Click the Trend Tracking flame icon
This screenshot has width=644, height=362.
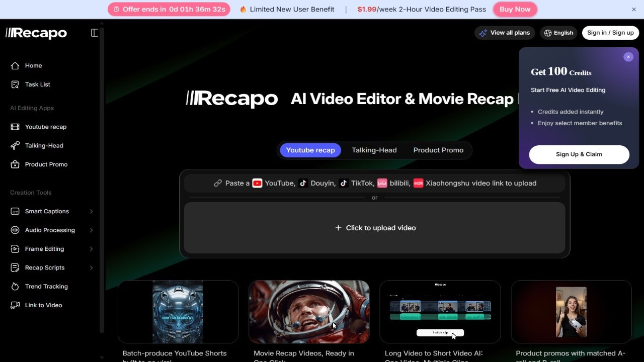(x=15, y=287)
